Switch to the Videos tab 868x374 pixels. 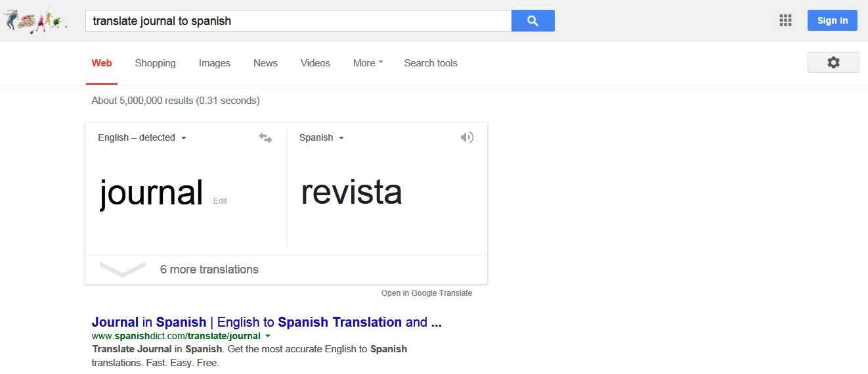click(315, 63)
